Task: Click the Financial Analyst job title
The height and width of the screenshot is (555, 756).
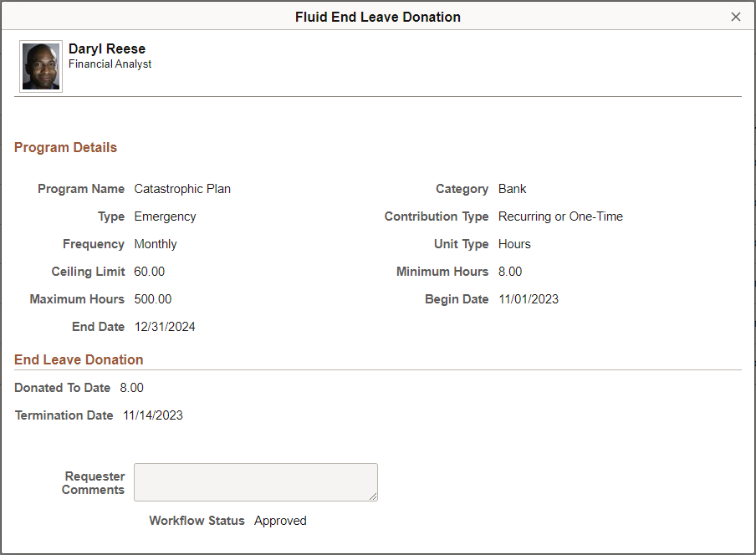Action: coord(110,64)
